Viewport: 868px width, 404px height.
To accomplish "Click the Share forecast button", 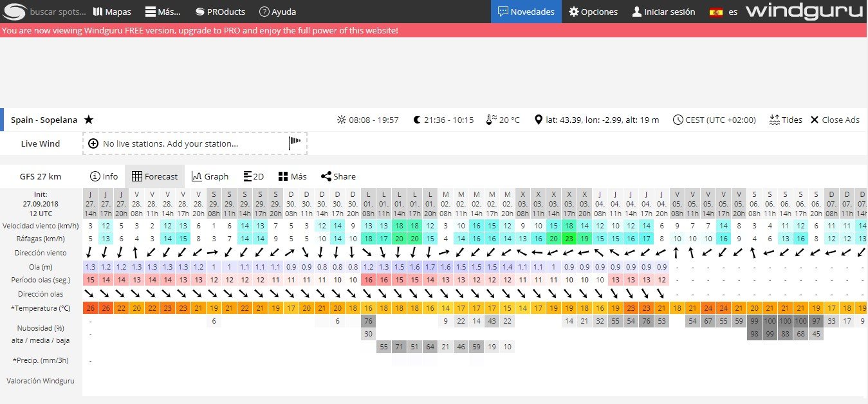I will [x=338, y=176].
